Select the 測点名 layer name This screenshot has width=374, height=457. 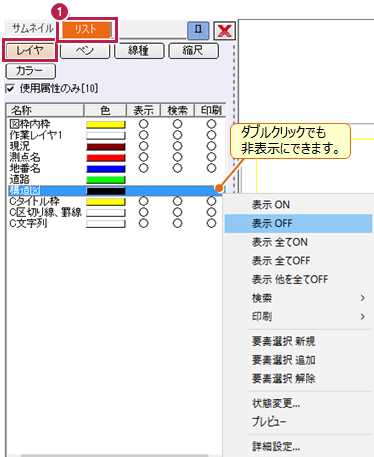pos(25,157)
